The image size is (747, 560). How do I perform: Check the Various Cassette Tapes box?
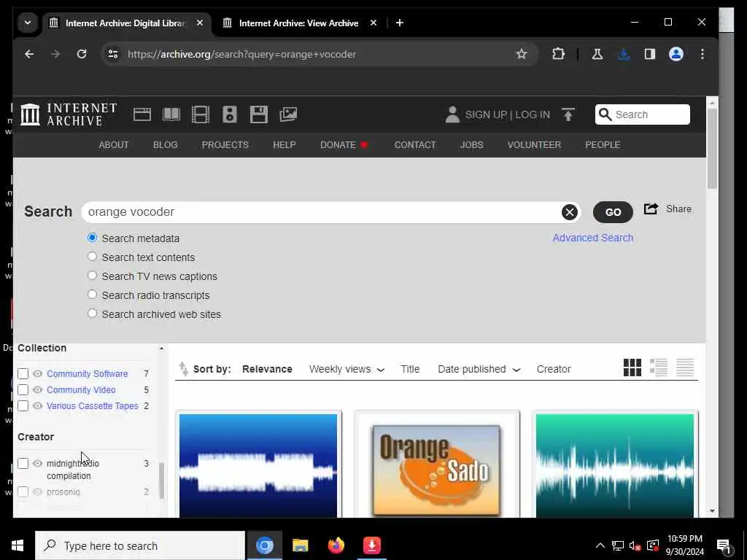click(x=23, y=406)
